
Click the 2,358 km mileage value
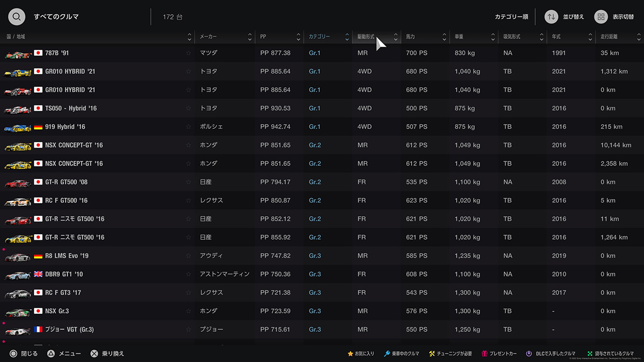(x=614, y=163)
